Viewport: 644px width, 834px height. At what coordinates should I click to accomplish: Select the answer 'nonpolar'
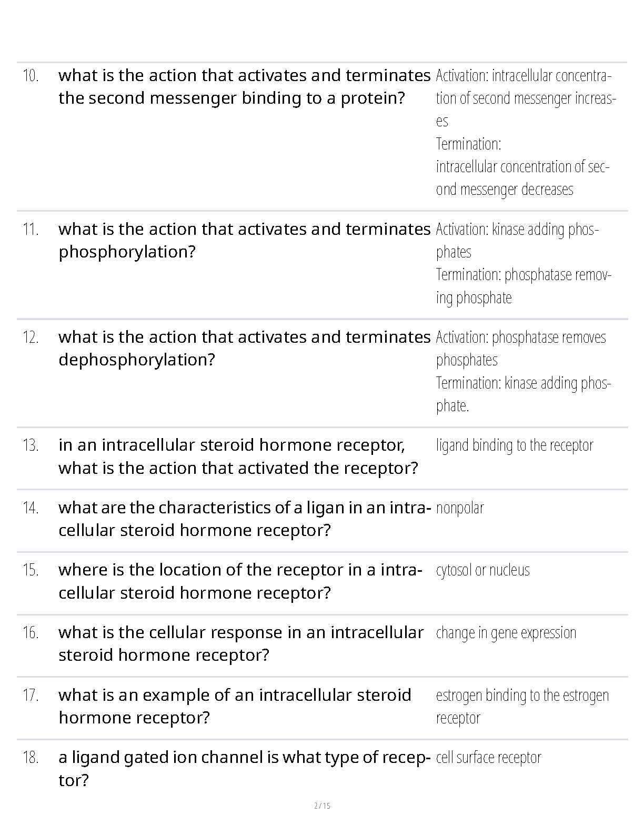(460, 508)
